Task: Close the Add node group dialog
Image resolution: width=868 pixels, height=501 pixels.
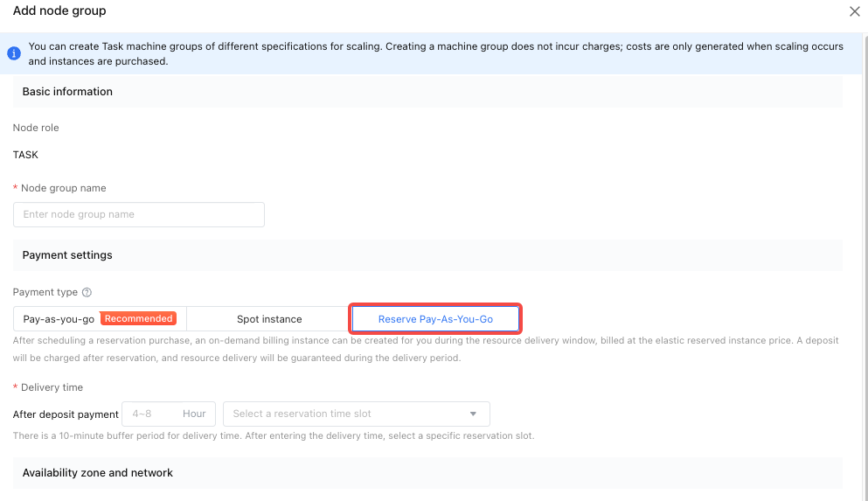Action: (854, 11)
